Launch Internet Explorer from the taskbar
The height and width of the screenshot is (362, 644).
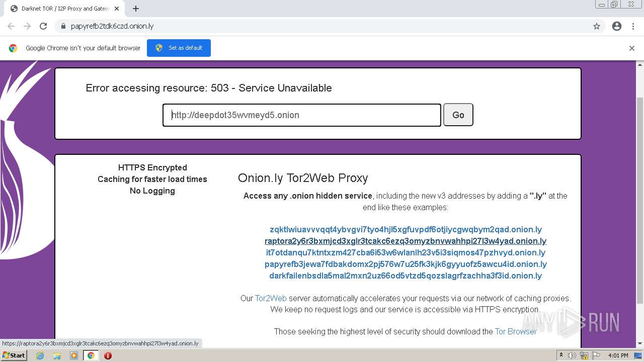40,355
